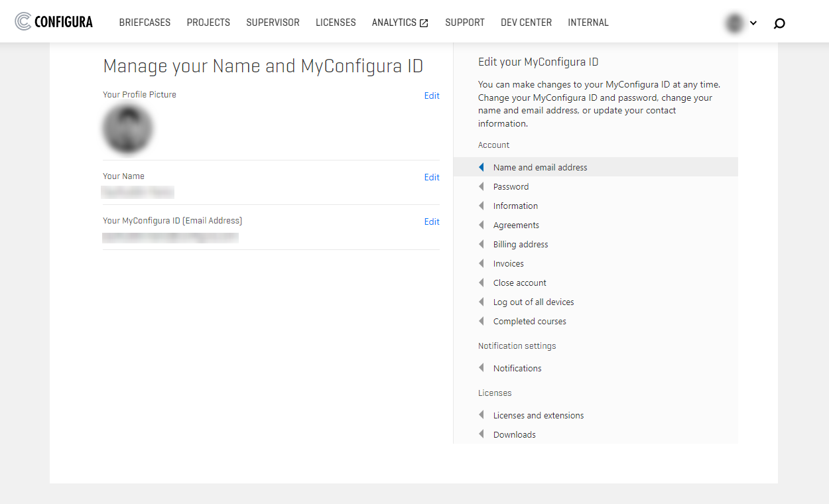Click the arrow icon beside Downloads
The height and width of the screenshot is (504, 829).
coord(481,434)
